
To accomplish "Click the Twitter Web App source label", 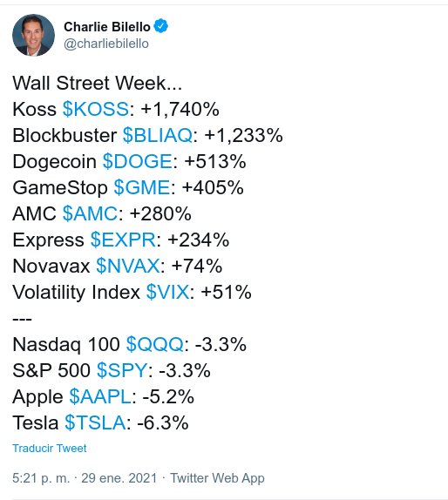I will (x=217, y=478).
